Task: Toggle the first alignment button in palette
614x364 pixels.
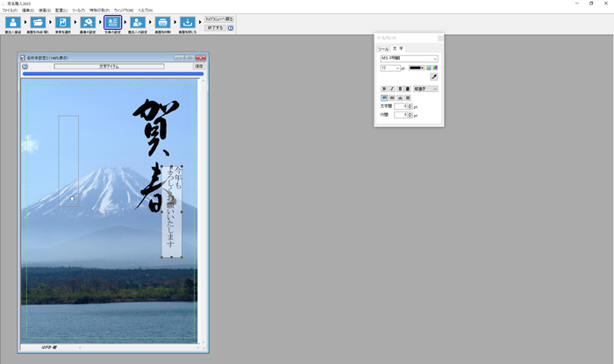Action: [x=383, y=97]
